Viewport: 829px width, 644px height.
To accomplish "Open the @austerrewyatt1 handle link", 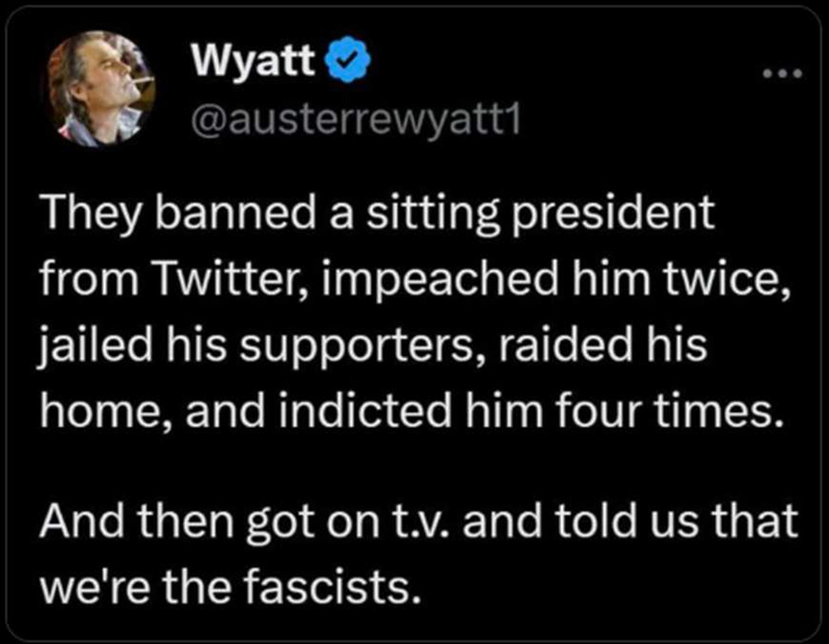I will click(x=354, y=121).
